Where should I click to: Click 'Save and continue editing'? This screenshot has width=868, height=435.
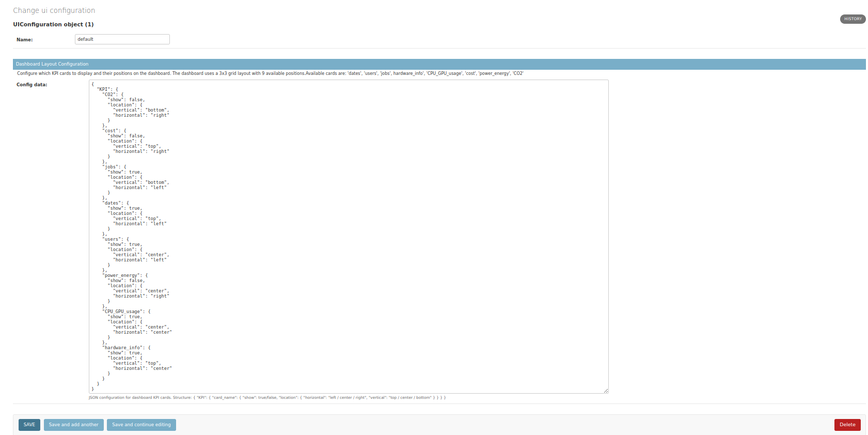[141, 425]
